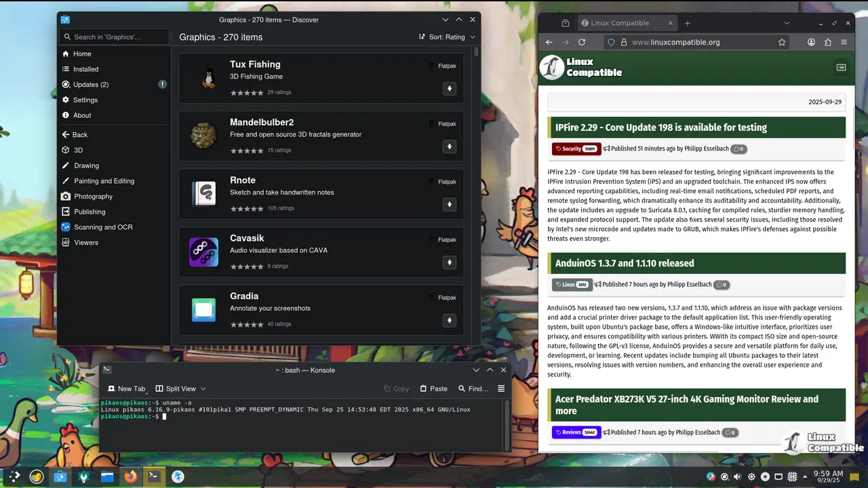Click the tracking protection shield icon

point(611,42)
